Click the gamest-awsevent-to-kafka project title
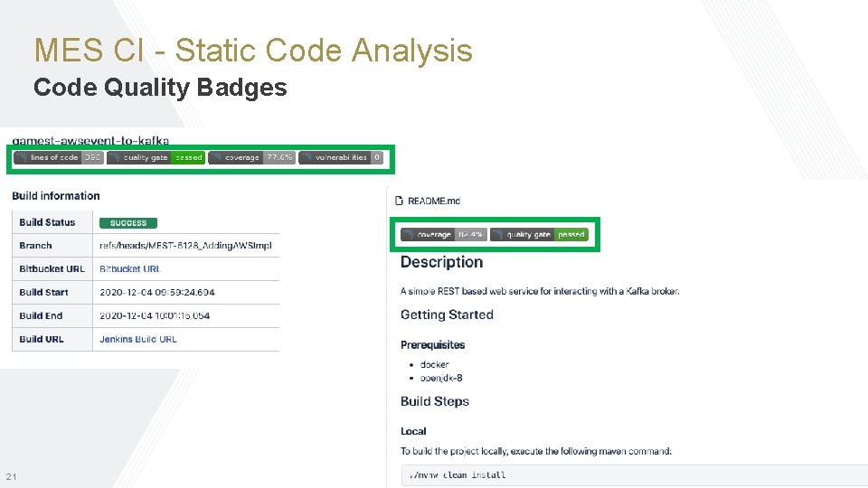The width and height of the screenshot is (868, 488). [90, 141]
